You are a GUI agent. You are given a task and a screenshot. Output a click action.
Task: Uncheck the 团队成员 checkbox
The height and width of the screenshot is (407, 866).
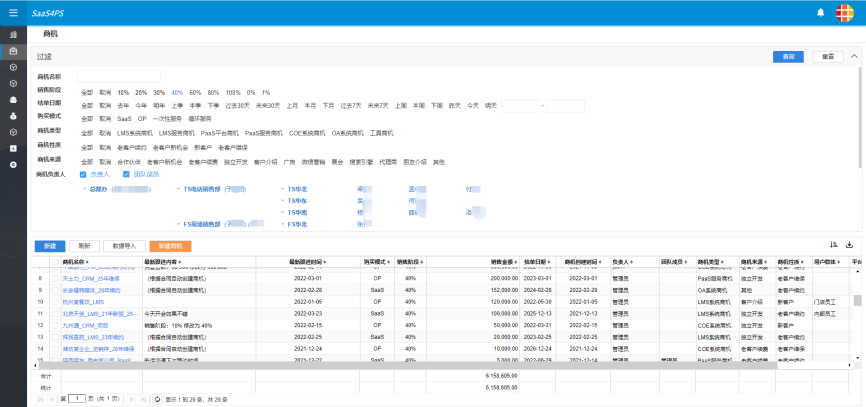126,175
